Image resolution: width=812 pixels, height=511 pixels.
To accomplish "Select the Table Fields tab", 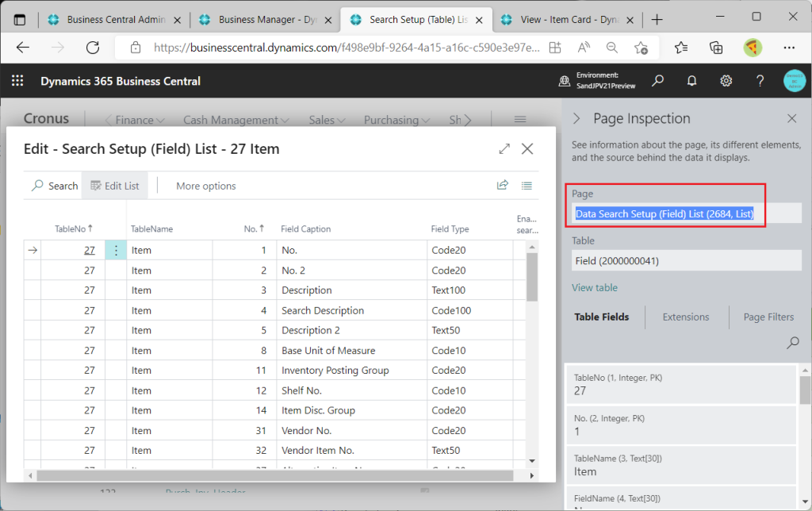I will pyautogui.click(x=601, y=317).
